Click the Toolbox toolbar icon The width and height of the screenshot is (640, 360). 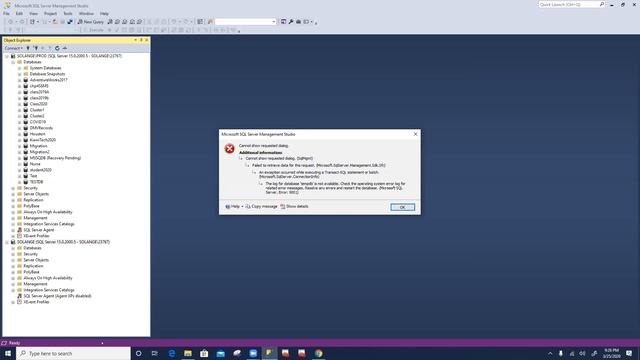(x=298, y=22)
